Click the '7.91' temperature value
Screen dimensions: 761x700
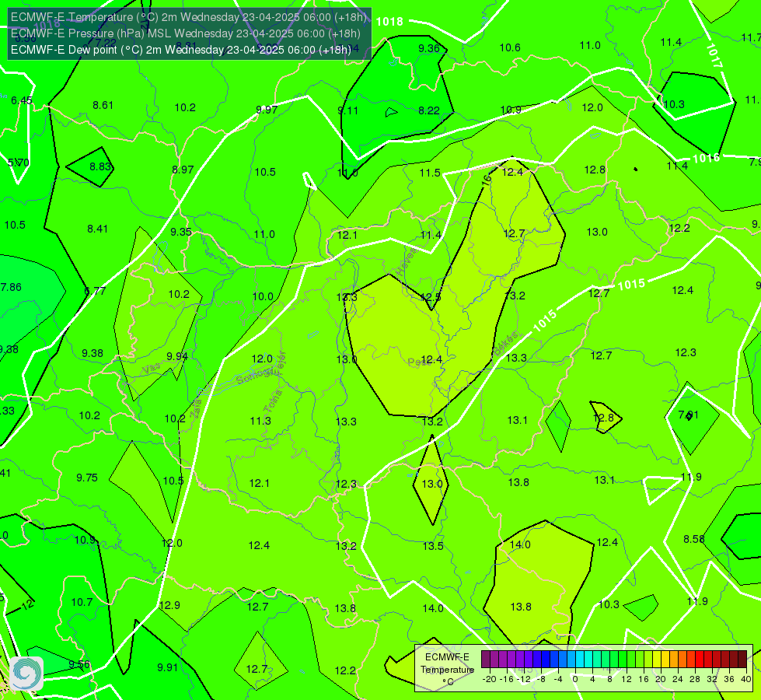click(688, 415)
